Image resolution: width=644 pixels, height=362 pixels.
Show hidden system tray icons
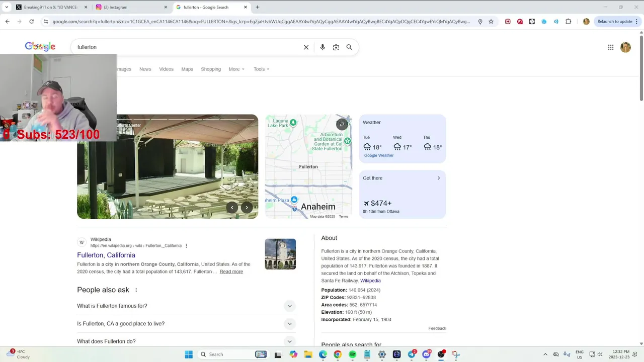click(545, 354)
